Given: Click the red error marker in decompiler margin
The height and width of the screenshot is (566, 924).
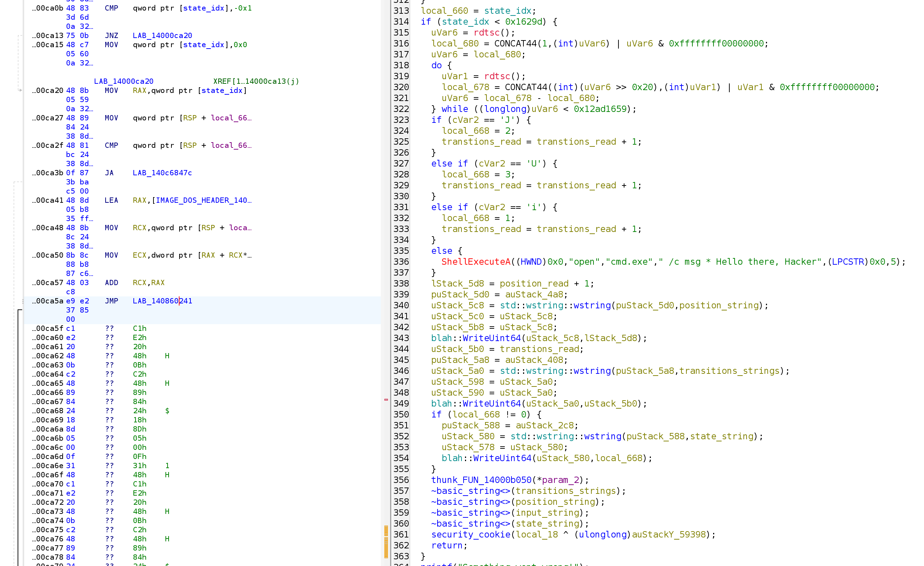Looking at the screenshot, I should click(x=386, y=400).
